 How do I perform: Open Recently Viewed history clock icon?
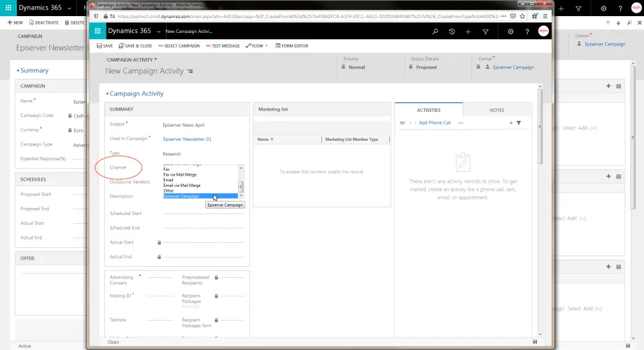[451, 31]
